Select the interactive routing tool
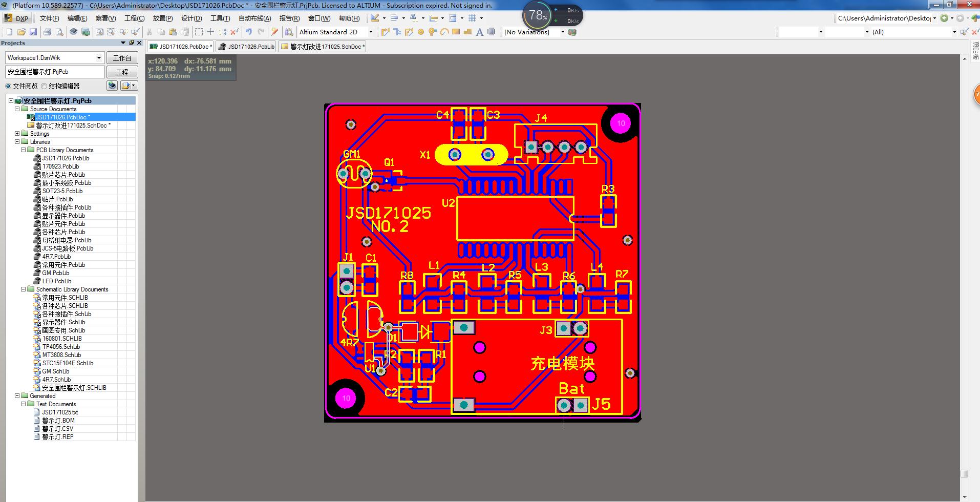The image size is (980, 502). 386,32
